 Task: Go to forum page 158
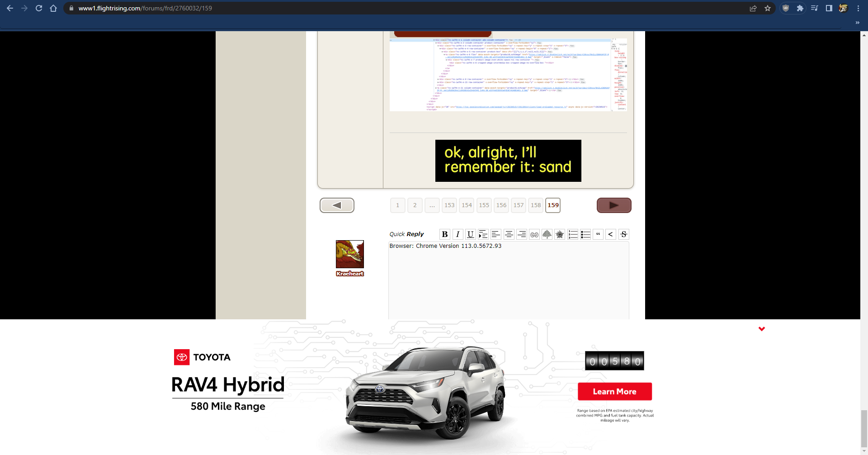536,205
